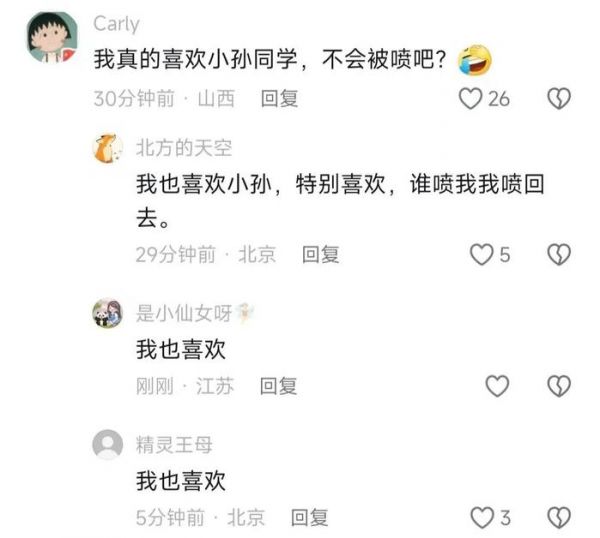Open Carly's Chibi Maruko avatar
600x538 pixels.
pyautogui.click(x=52, y=37)
